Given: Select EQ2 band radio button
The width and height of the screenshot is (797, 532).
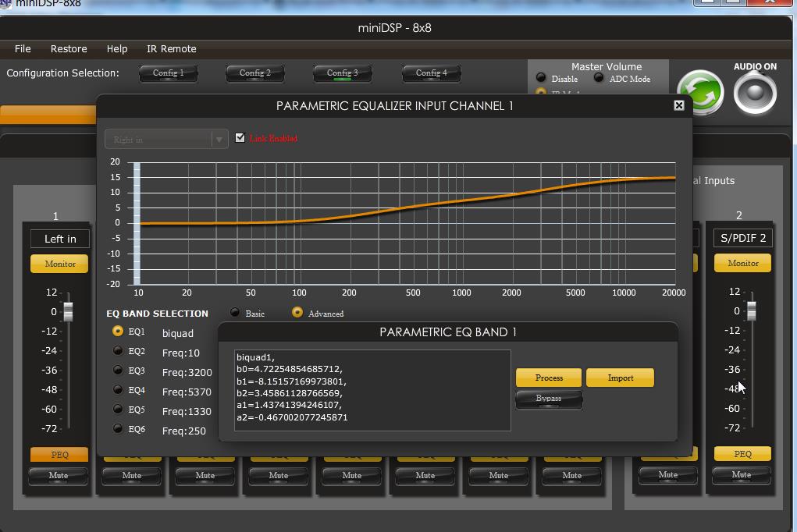Looking at the screenshot, I should (x=117, y=350).
